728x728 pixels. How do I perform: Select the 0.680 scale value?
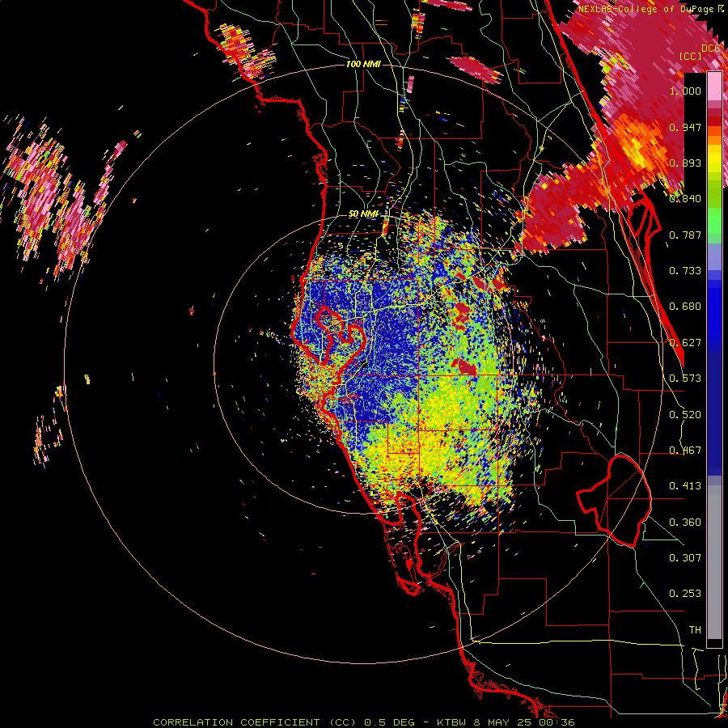coord(685,307)
